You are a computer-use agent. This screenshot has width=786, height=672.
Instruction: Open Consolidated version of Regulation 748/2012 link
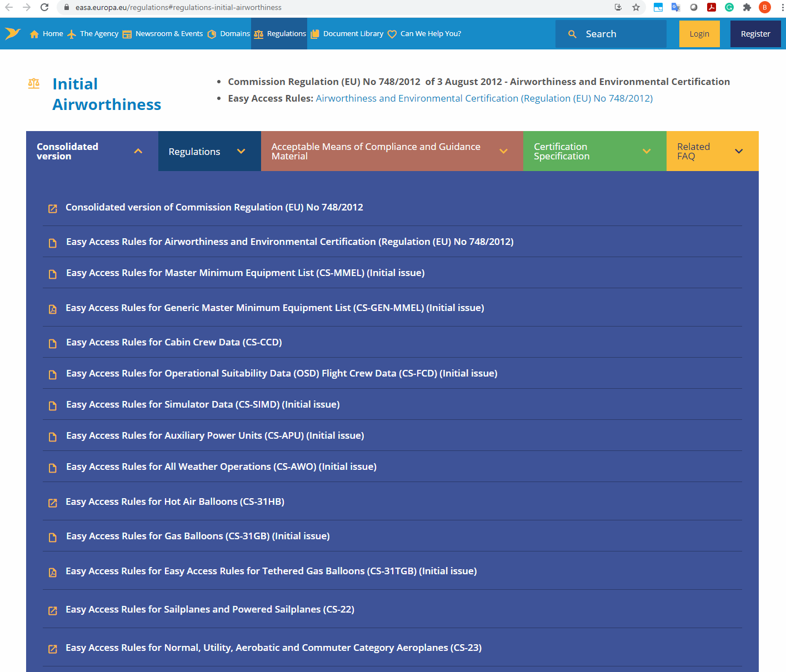(x=214, y=207)
